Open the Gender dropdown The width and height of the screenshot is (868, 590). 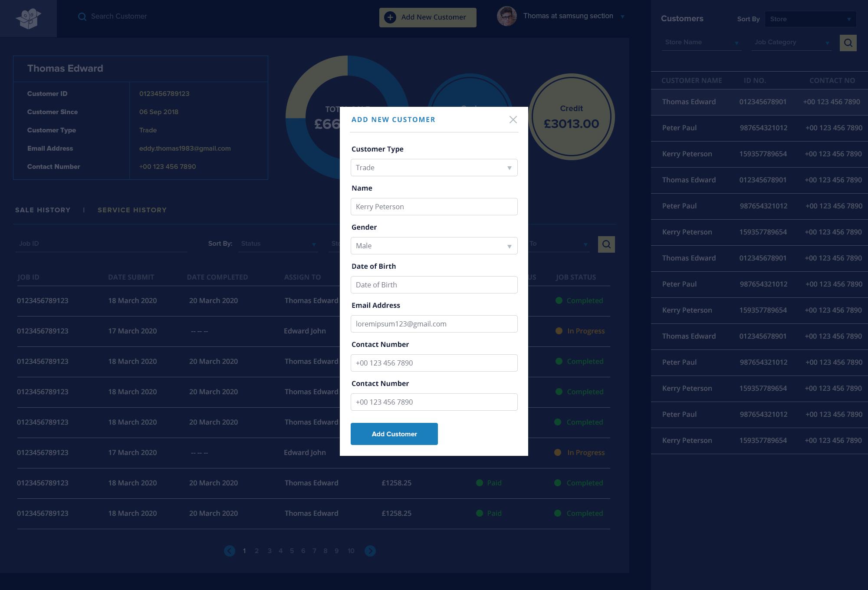click(434, 246)
